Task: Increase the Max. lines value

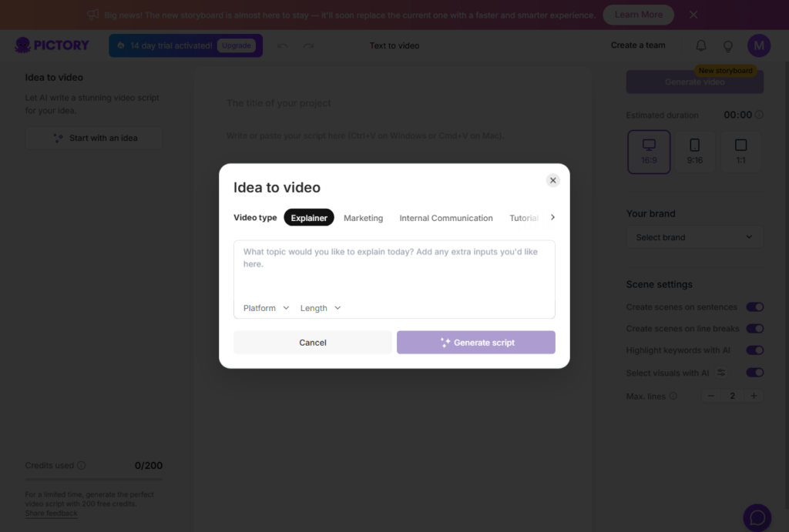Action: pos(754,396)
